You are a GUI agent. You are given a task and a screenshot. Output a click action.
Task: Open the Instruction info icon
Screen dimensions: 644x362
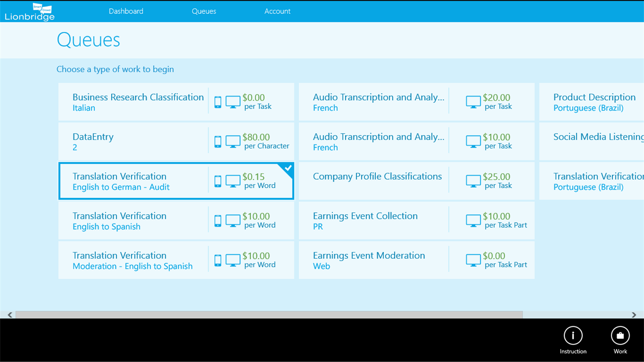pos(573,335)
